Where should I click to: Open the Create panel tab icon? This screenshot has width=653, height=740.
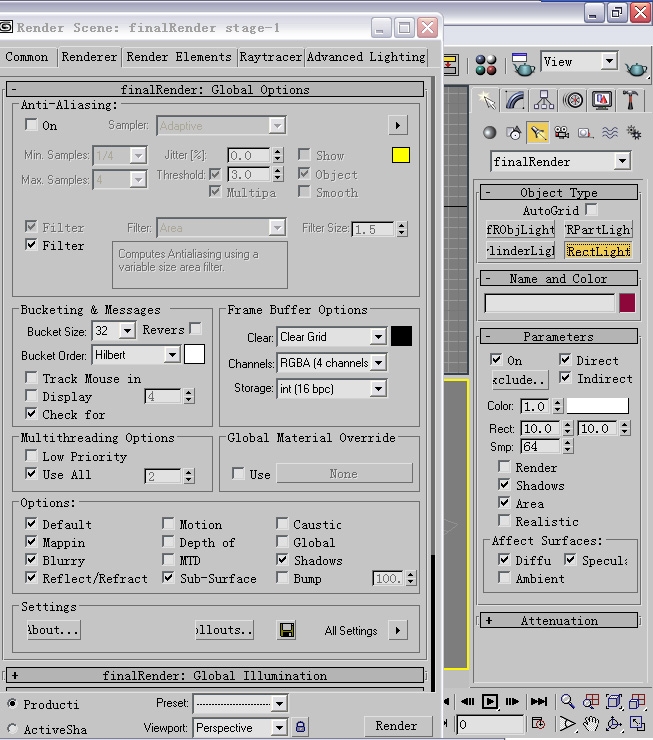(486, 100)
